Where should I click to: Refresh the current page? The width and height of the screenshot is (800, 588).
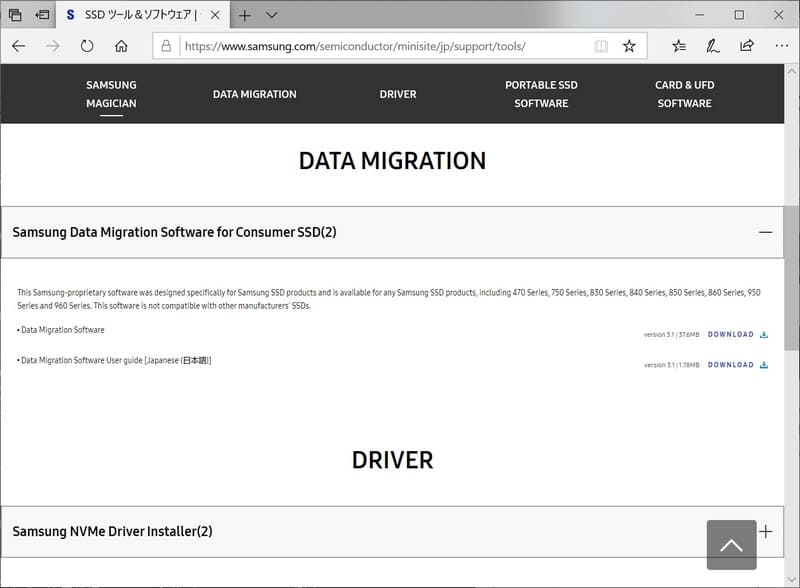[x=88, y=45]
